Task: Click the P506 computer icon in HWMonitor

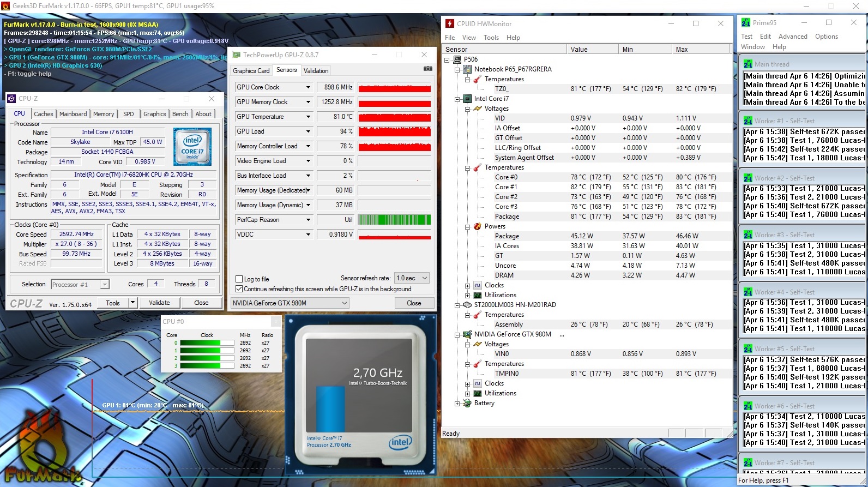Action: point(457,59)
